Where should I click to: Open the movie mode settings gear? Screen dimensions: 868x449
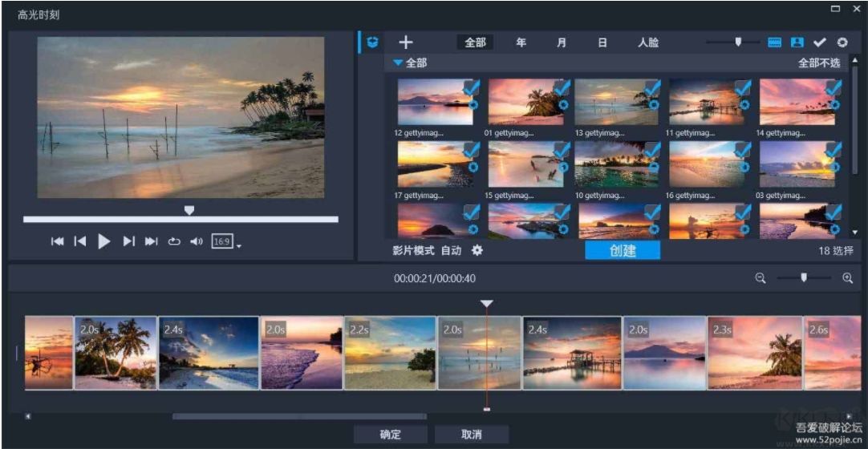click(x=477, y=250)
